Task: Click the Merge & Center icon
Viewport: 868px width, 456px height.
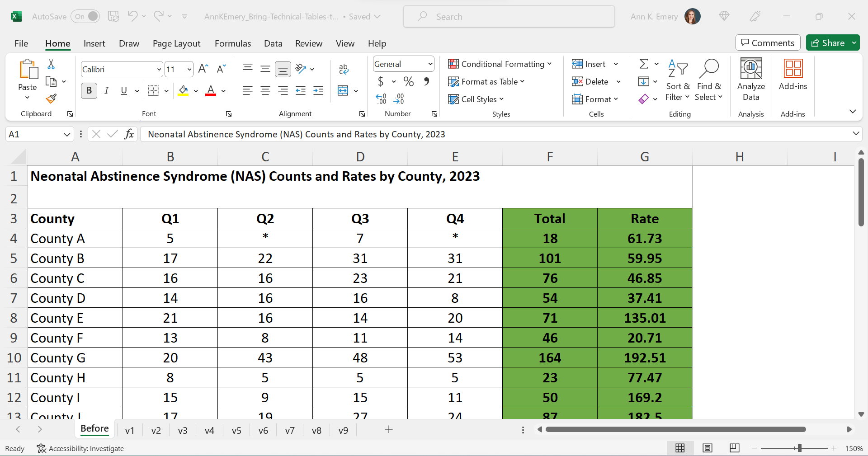Action: pos(343,91)
